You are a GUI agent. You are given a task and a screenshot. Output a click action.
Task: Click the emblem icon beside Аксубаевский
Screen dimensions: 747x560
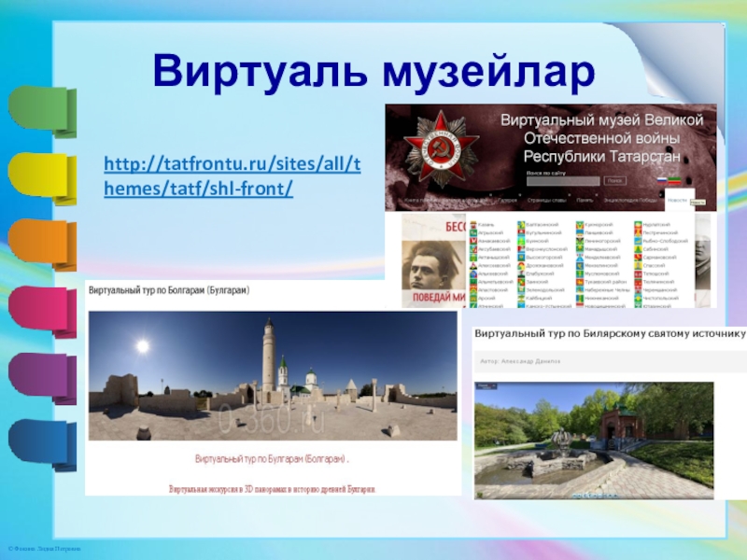pos(473,249)
